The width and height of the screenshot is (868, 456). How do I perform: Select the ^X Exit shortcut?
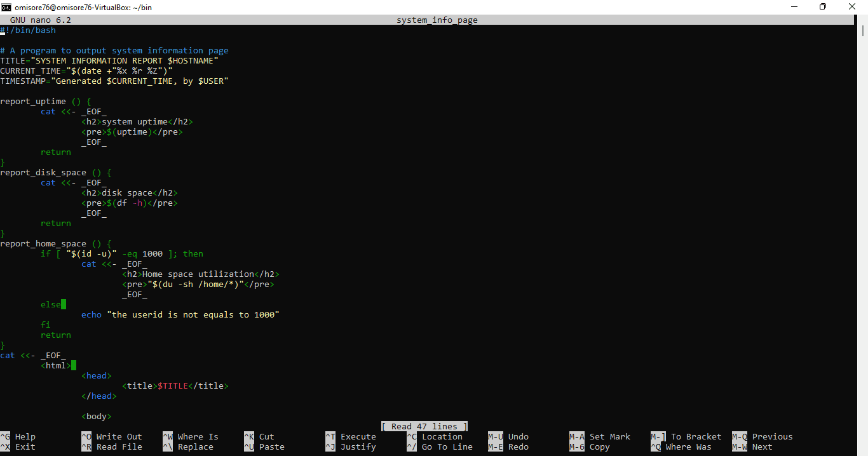pos(18,447)
